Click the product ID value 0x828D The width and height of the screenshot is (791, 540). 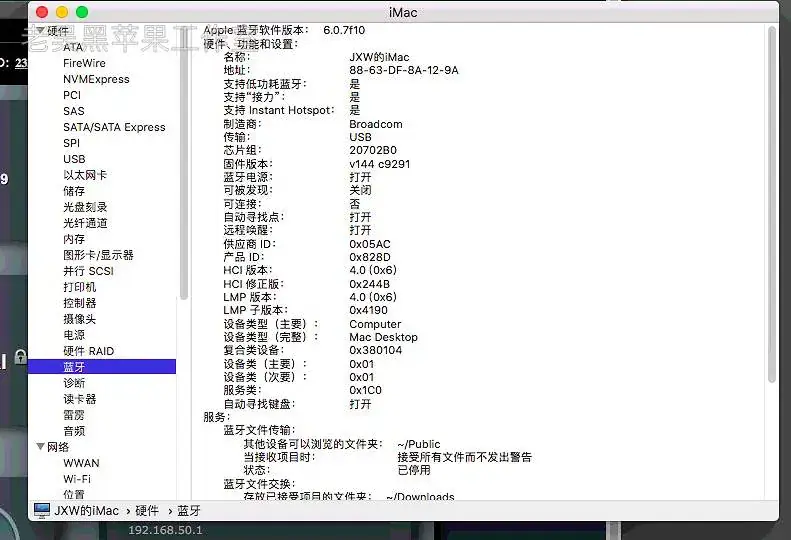pyautogui.click(x=370, y=257)
